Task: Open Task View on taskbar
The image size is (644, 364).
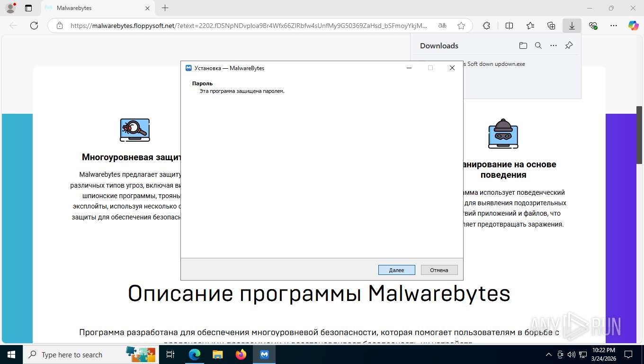Action: (x=170, y=355)
